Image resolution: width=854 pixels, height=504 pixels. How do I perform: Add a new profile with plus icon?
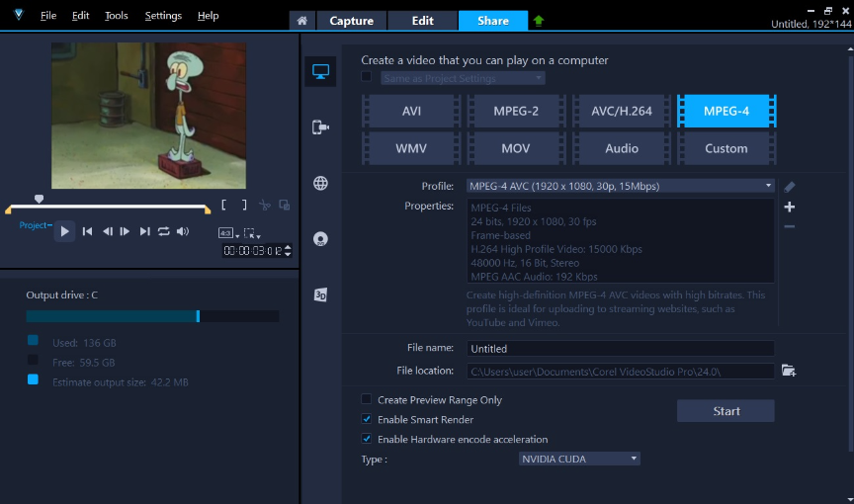789,207
